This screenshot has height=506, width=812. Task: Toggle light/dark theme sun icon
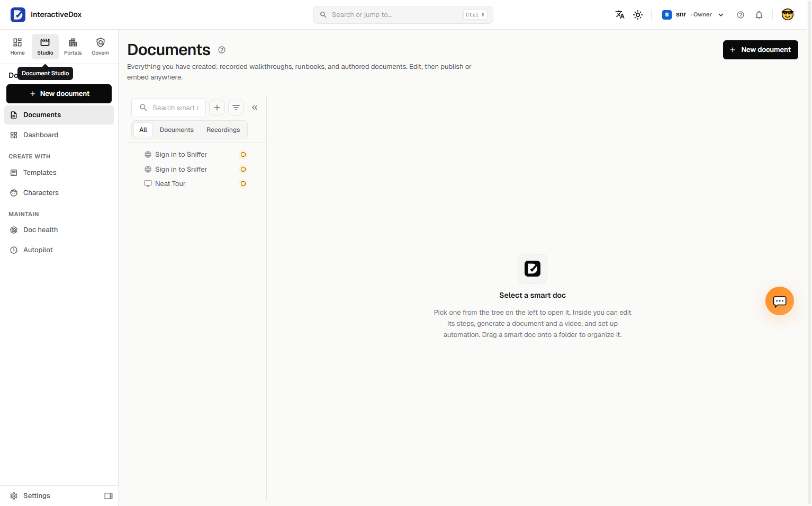(x=638, y=15)
